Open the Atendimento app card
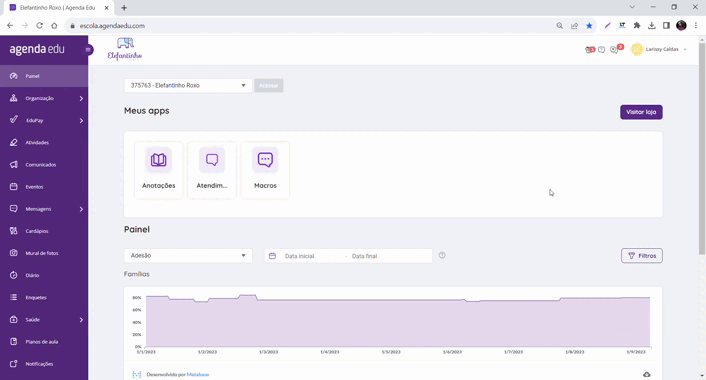 pos(212,170)
